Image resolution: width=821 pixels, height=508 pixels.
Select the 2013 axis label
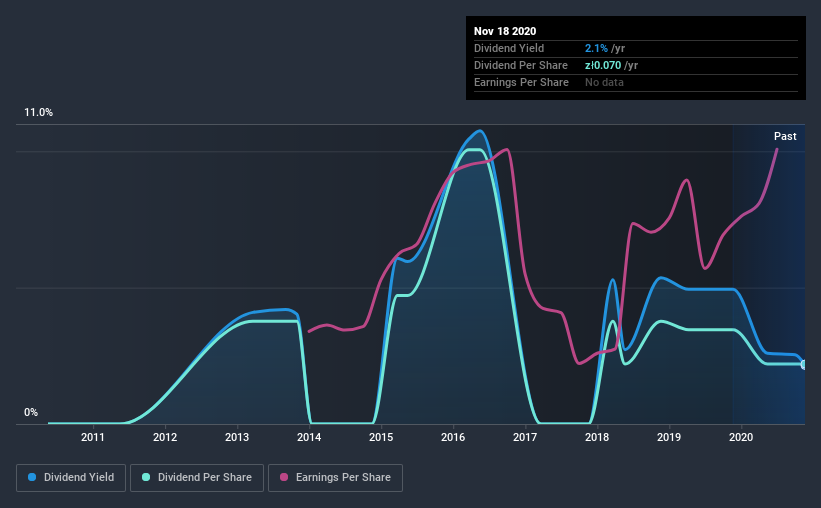pyautogui.click(x=237, y=437)
